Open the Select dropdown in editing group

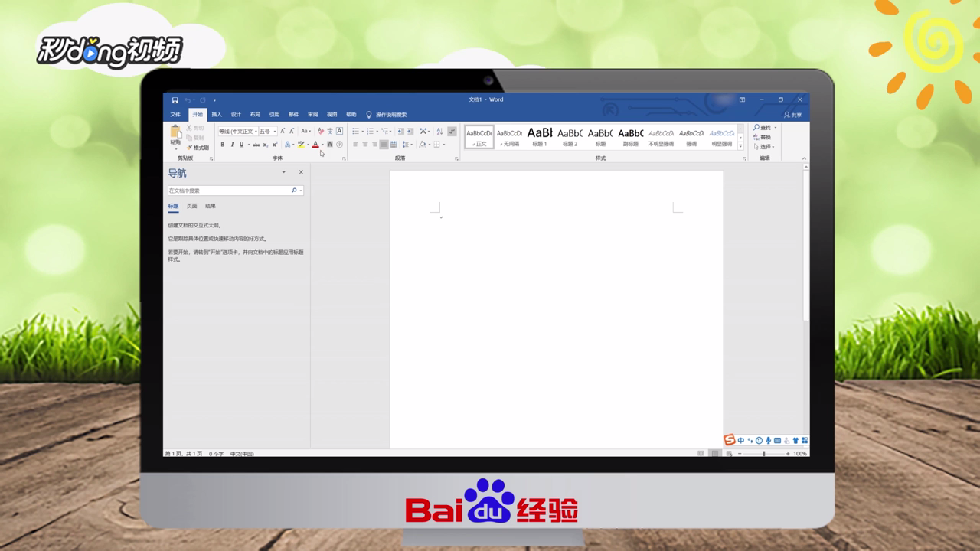[x=764, y=146]
